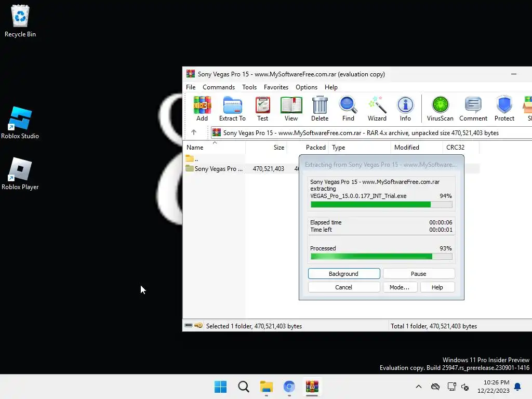The image size is (532, 399).
Task: Click the Comment toolbar icon
Action: point(473,109)
